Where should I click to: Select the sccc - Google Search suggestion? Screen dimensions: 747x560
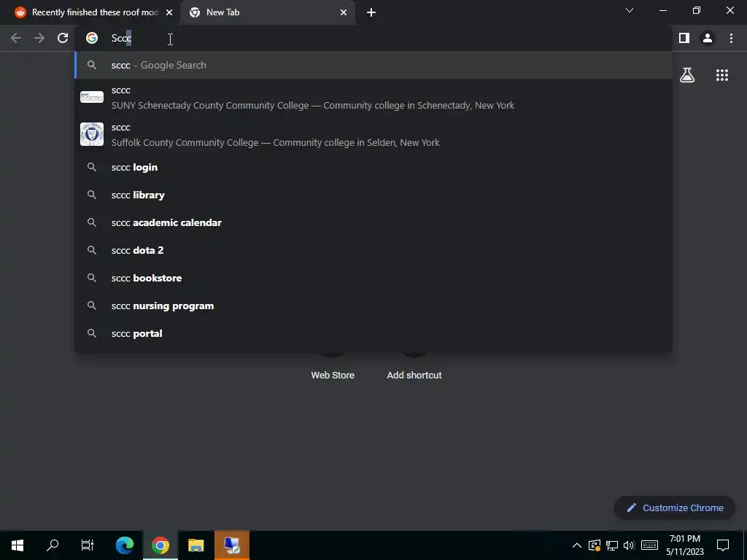coord(373,65)
